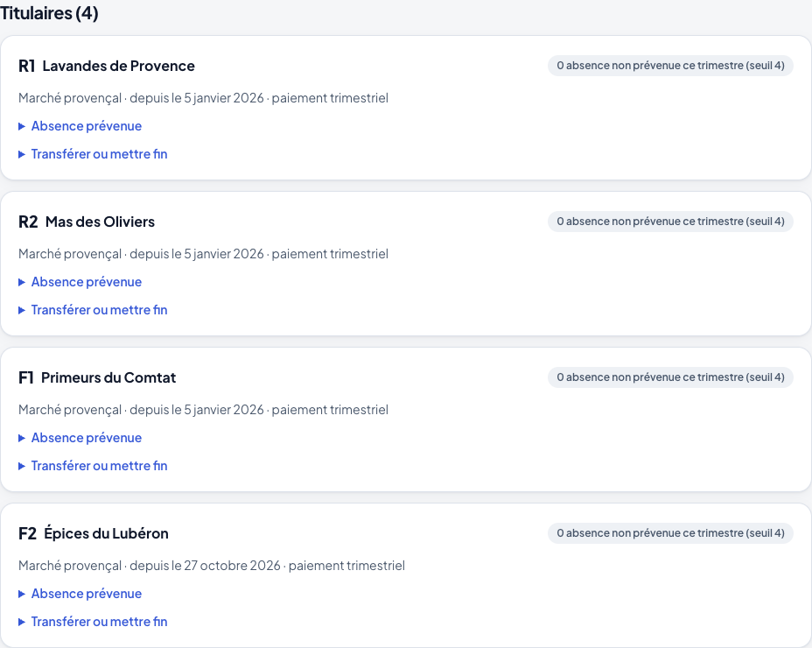The width and height of the screenshot is (812, 648).
Task: Click the absence badge for Lavandes de Provence
Action: (x=670, y=66)
